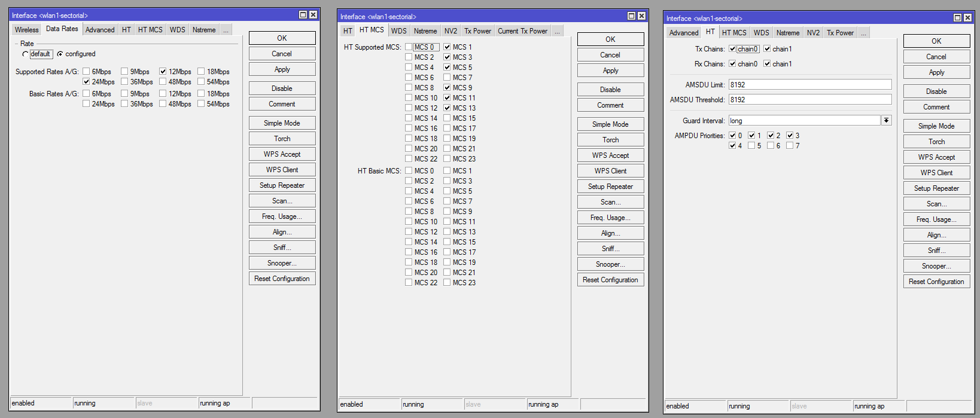Show more tabs in middle HT MCS window
Image resolution: width=980 pixels, height=418 pixels.
(x=557, y=31)
